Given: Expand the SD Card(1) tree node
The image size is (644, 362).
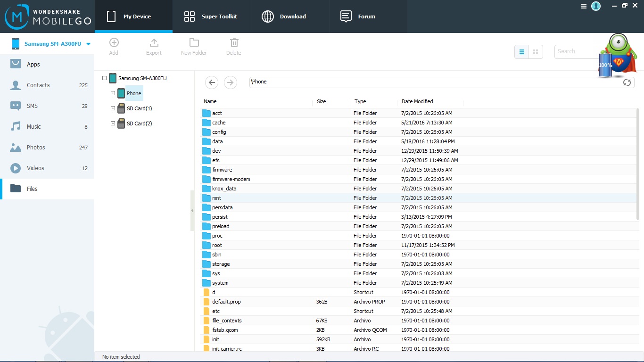Looking at the screenshot, I should 113,108.
